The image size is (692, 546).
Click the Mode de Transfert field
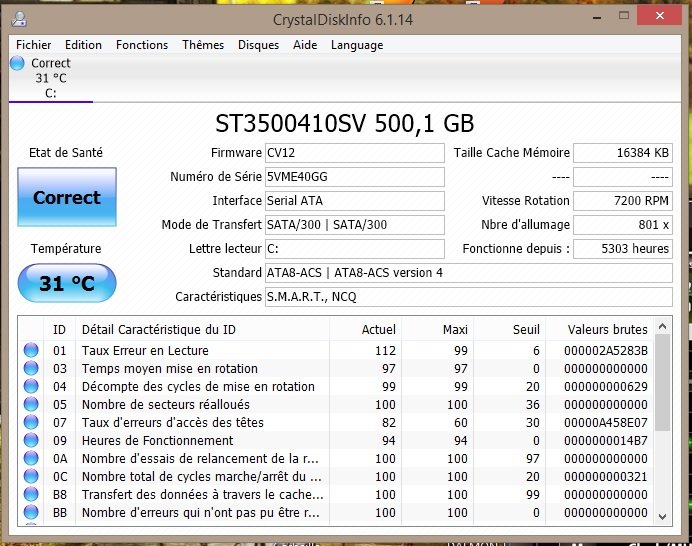click(354, 225)
